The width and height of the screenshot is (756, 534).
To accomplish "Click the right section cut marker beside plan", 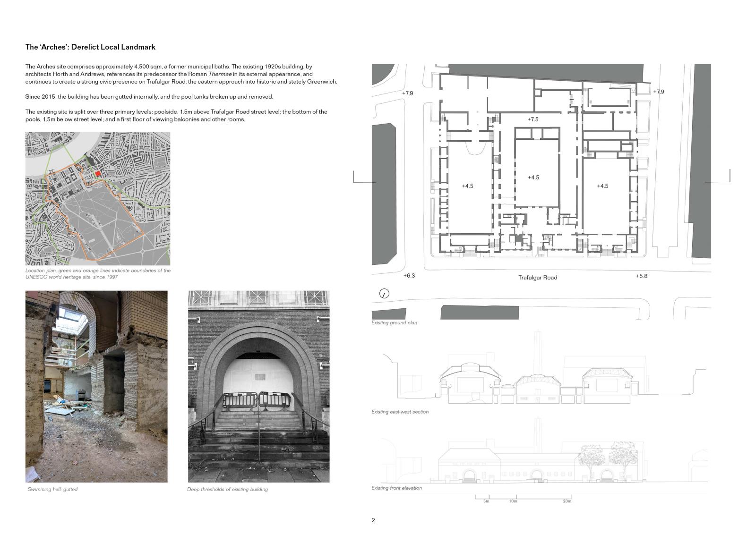I will pos(718,177).
